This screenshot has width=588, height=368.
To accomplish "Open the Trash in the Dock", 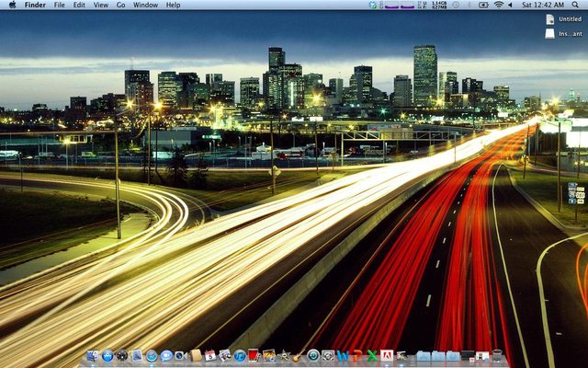I will click(x=497, y=355).
